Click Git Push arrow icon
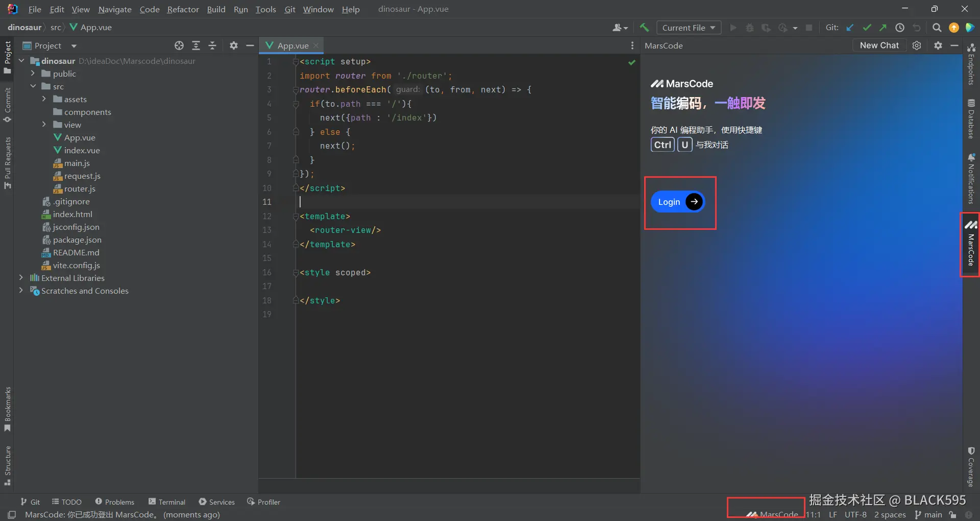Viewport: 980px width, 521px height. (x=883, y=28)
